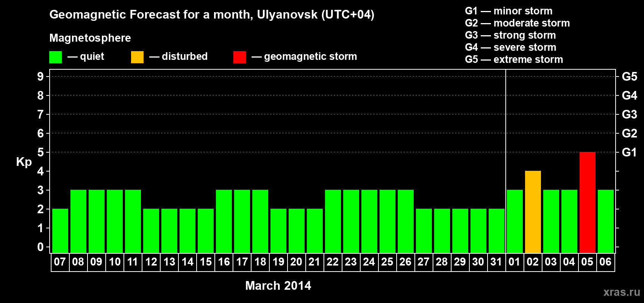Screen dimensions: 644x303
Task: Click the Magnetosphere heading
Action: pyautogui.click(x=90, y=38)
